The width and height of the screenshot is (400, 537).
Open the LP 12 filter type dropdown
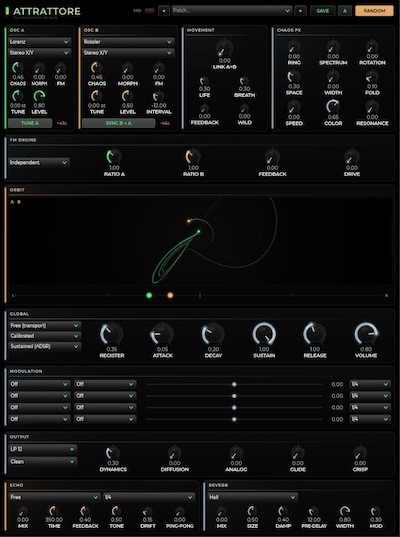click(43, 449)
